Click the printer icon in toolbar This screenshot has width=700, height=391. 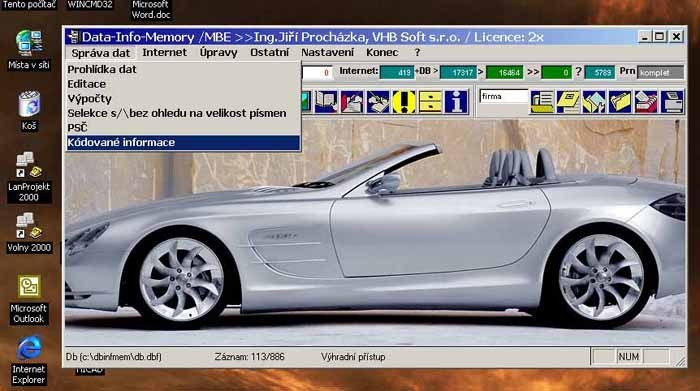pos(672,102)
